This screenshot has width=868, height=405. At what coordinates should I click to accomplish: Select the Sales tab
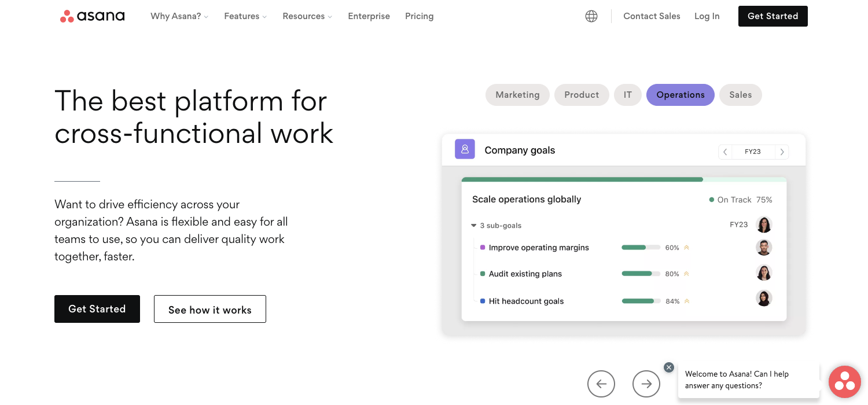tap(741, 95)
